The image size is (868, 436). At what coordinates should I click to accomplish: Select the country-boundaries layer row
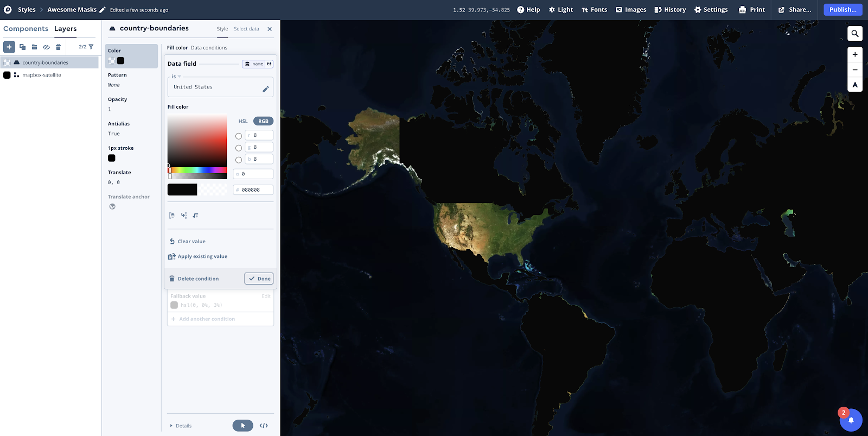click(49, 62)
